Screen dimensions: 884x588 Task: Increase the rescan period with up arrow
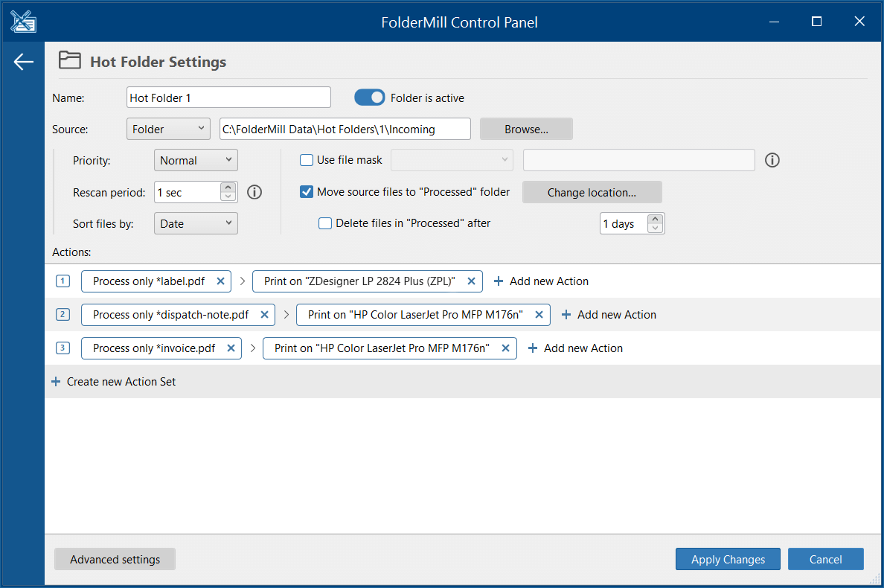pyautogui.click(x=228, y=187)
